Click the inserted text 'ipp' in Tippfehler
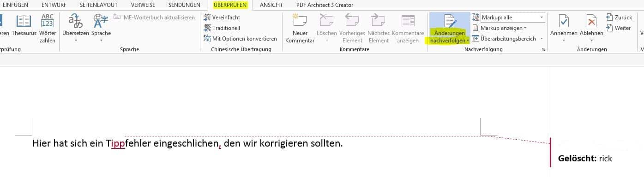 pos(118,144)
